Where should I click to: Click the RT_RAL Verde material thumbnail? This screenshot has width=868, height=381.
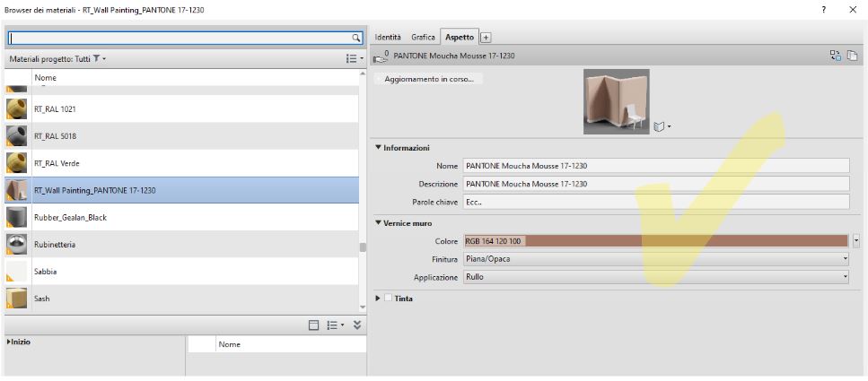[x=17, y=163]
